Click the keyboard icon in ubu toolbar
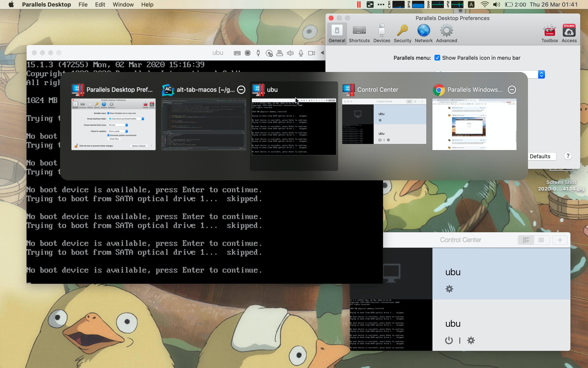Image resolution: width=588 pixels, height=368 pixels. point(237,53)
